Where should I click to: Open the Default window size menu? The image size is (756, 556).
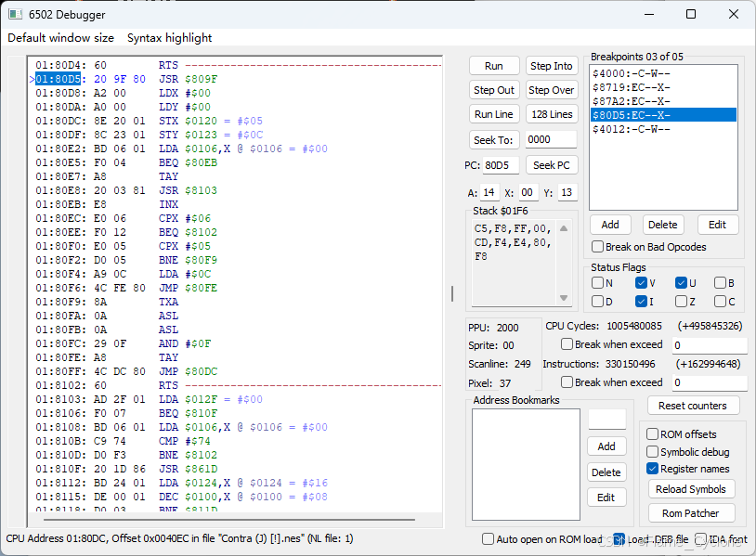coord(60,38)
